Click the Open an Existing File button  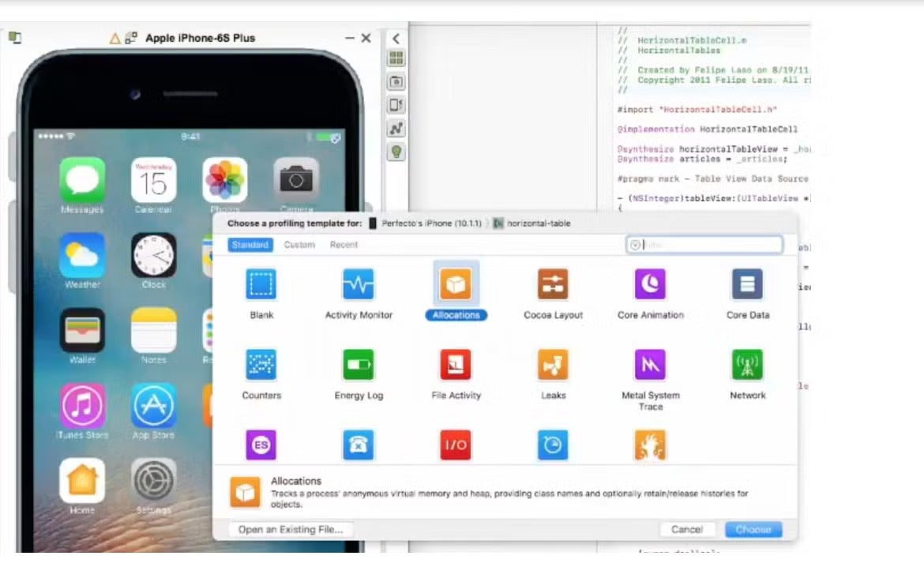coord(290,529)
